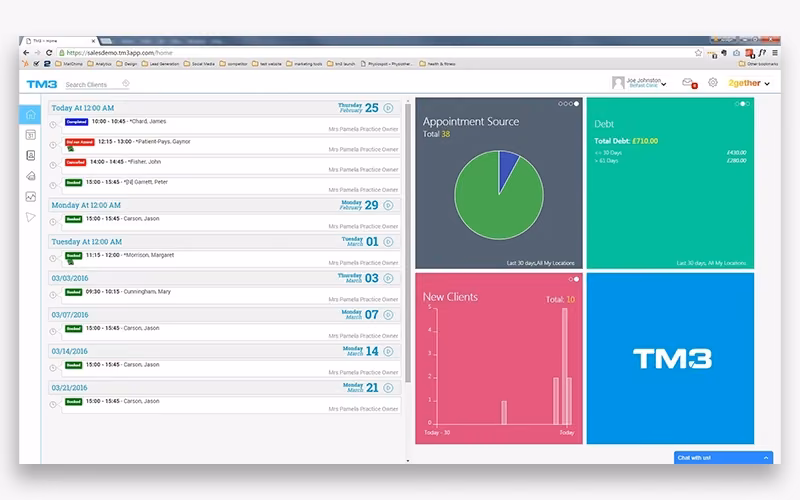Click the clock icon beside Garrett, Peter appointment
This screenshot has width=800, height=500.
click(x=53, y=185)
